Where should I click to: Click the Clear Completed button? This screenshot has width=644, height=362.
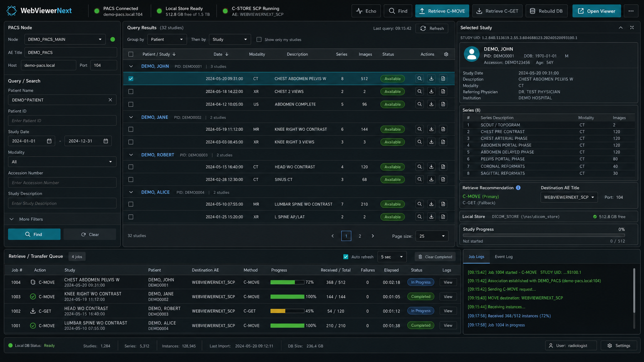pos(435,257)
